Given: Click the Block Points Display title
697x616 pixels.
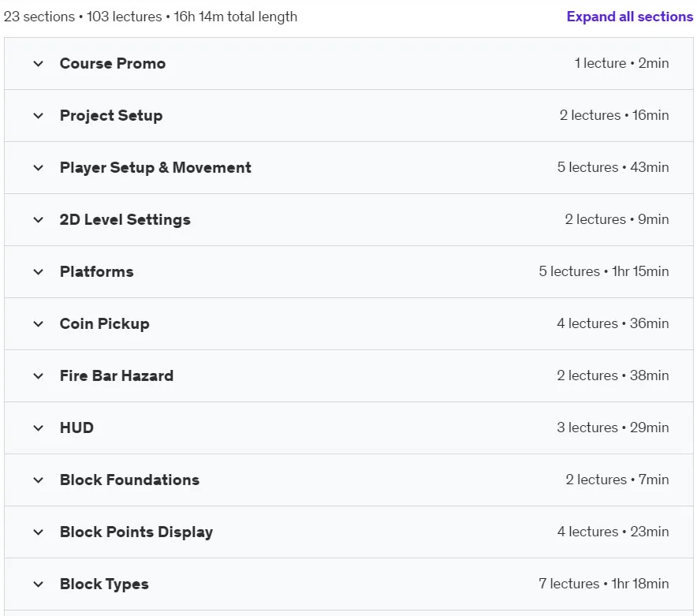Looking at the screenshot, I should pyautogui.click(x=136, y=532).
